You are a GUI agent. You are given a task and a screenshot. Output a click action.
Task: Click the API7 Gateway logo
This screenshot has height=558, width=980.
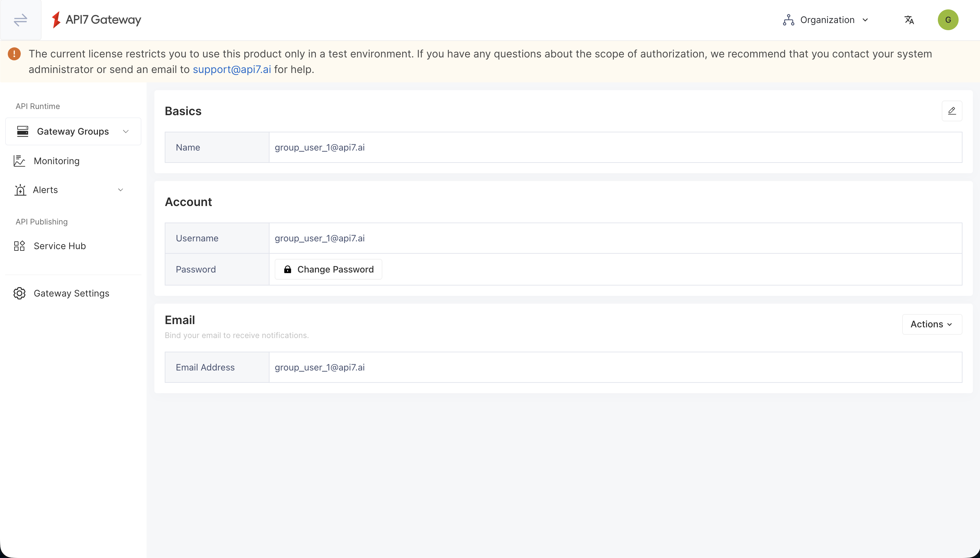(x=96, y=19)
